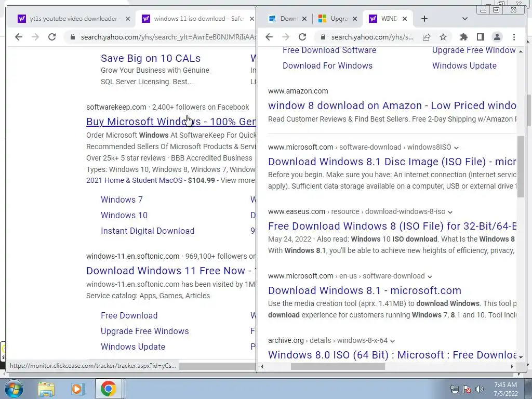Open Chrome three-dot menu
The image size is (532, 399).
(514, 37)
